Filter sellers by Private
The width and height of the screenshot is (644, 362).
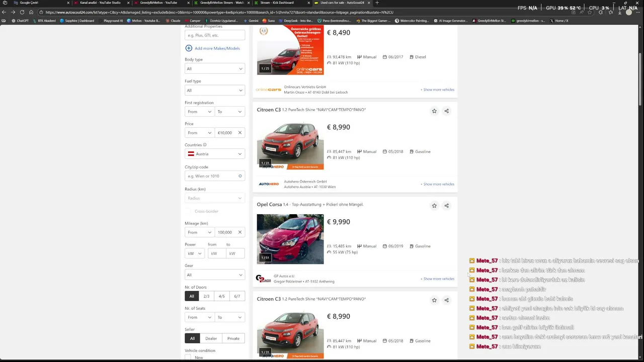(x=233, y=338)
